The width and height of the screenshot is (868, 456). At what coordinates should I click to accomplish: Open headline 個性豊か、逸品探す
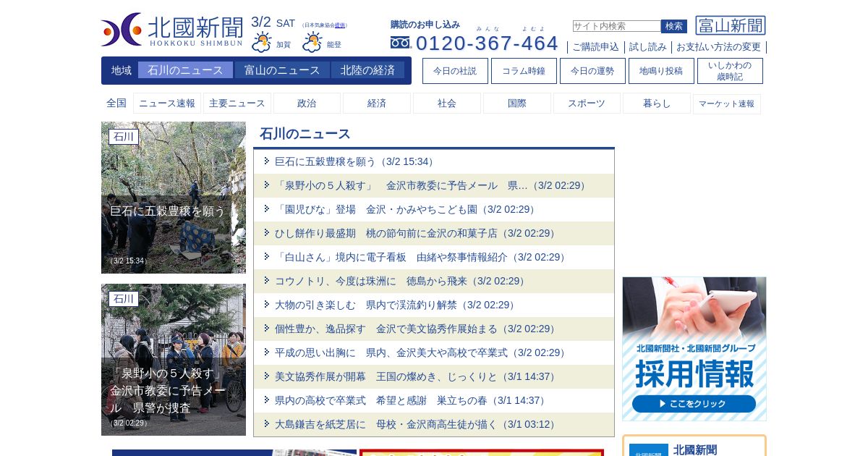[x=415, y=329]
